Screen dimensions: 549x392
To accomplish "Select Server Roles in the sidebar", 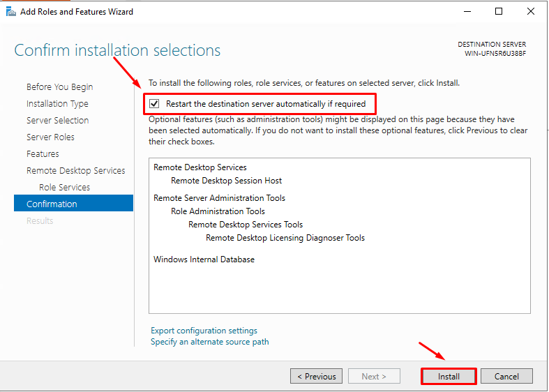I will [50, 137].
